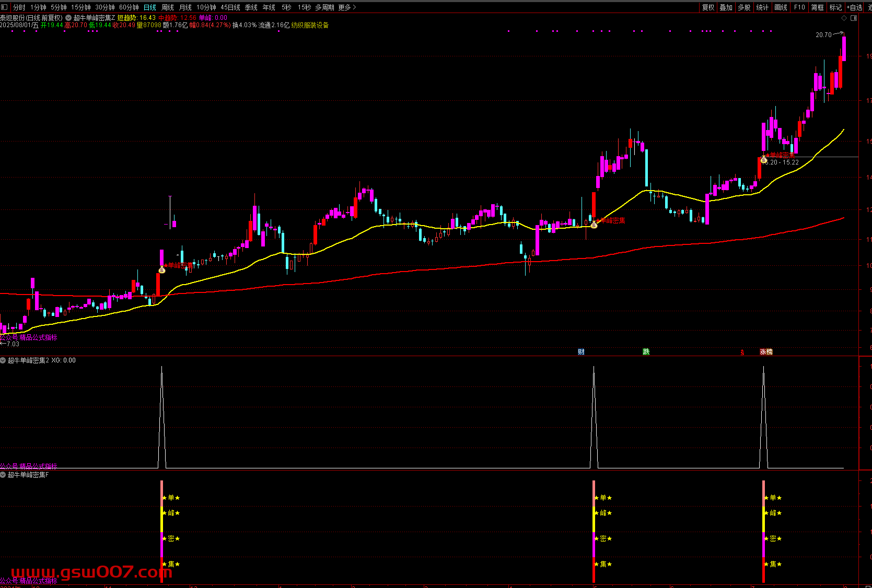Click the left sidebar toggle icon
The height and width of the screenshot is (588, 872).
5,7
